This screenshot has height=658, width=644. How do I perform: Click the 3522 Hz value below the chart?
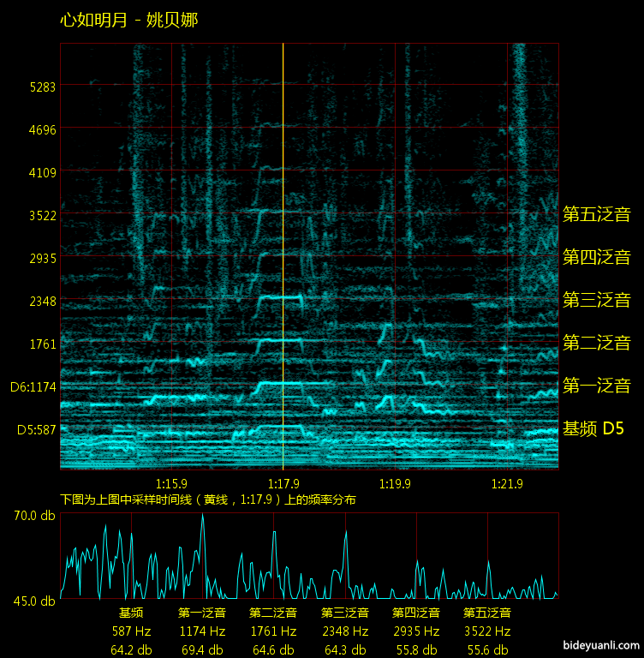487,631
